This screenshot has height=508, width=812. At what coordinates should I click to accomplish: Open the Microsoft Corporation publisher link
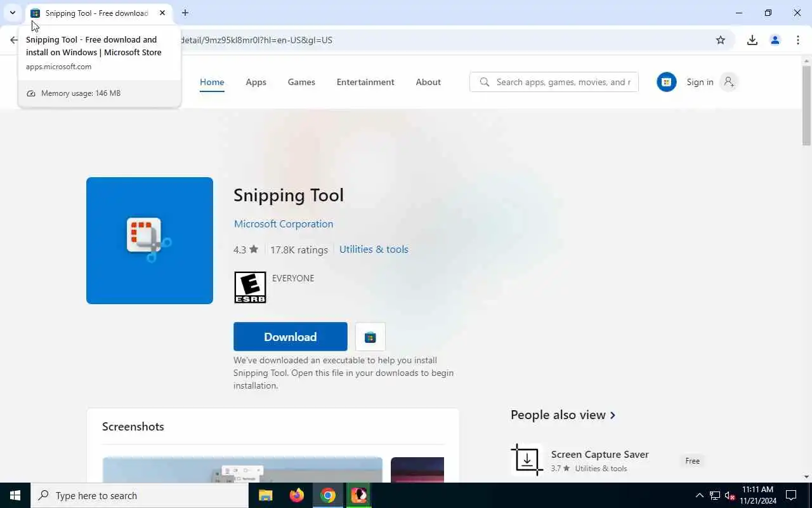(284, 224)
